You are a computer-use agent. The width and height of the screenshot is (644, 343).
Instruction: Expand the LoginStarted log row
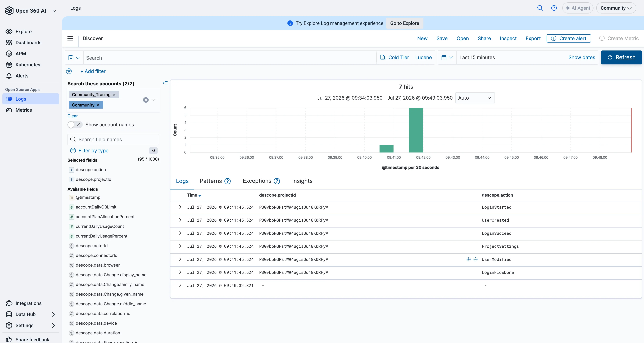[x=180, y=207]
